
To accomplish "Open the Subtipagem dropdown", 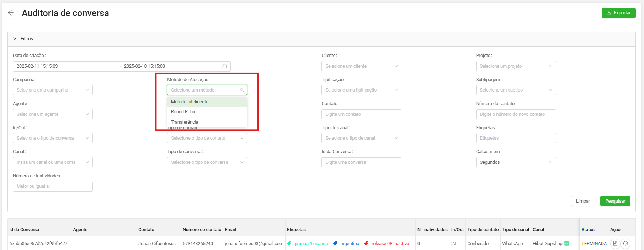I will 516,90.
